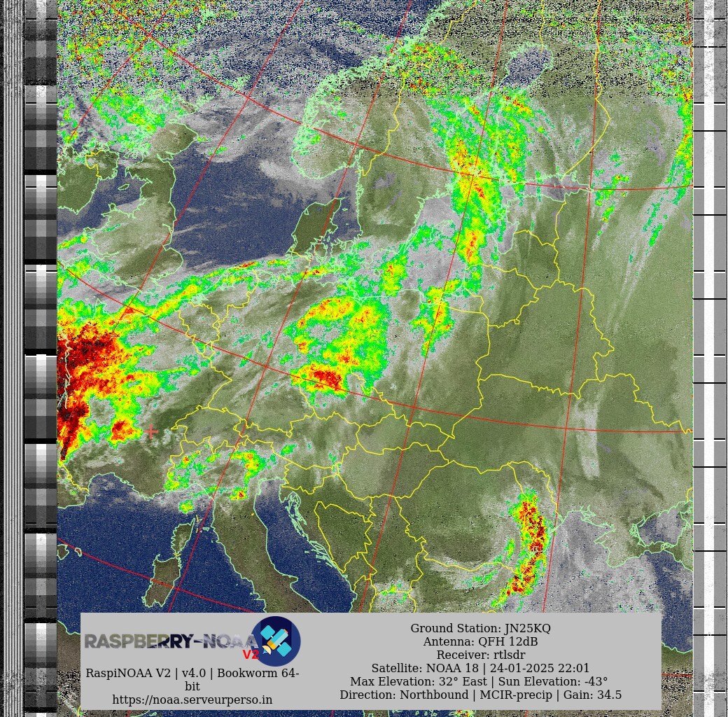Click the satellite icon in the logo
Viewport: 728px width, 717px height.
coord(276,641)
